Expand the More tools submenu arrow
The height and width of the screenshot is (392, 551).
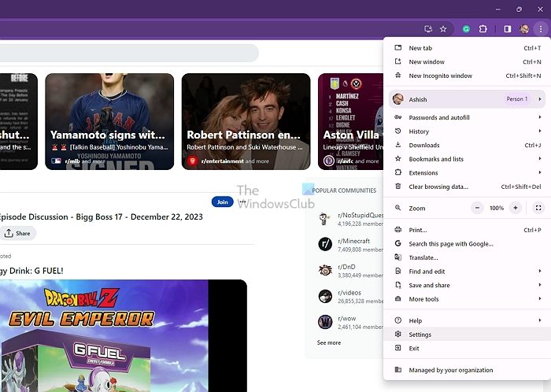[x=540, y=298]
